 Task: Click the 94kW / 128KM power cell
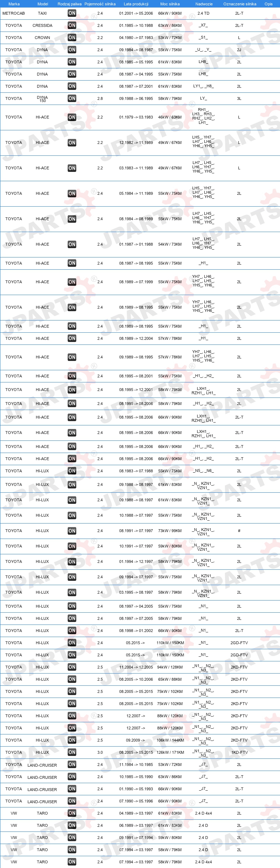tap(170, 667)
